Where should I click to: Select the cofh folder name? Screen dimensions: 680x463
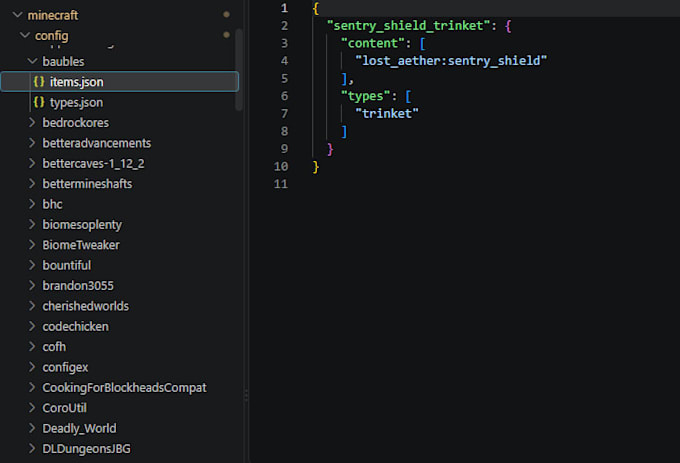54,347
